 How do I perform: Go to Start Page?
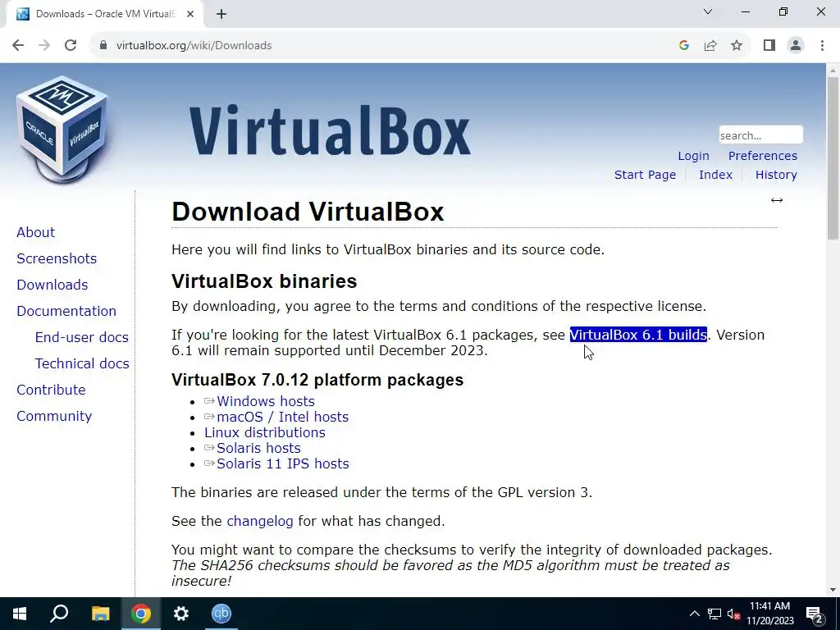coord(645,175)
